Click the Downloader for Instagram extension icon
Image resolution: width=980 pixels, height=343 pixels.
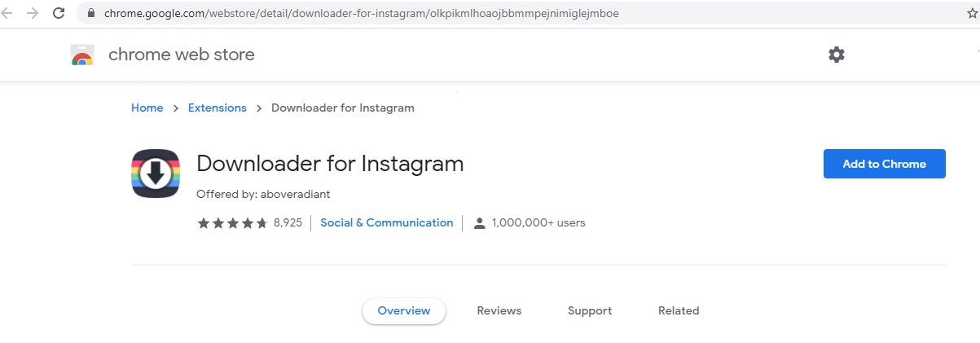click(156, 174)
